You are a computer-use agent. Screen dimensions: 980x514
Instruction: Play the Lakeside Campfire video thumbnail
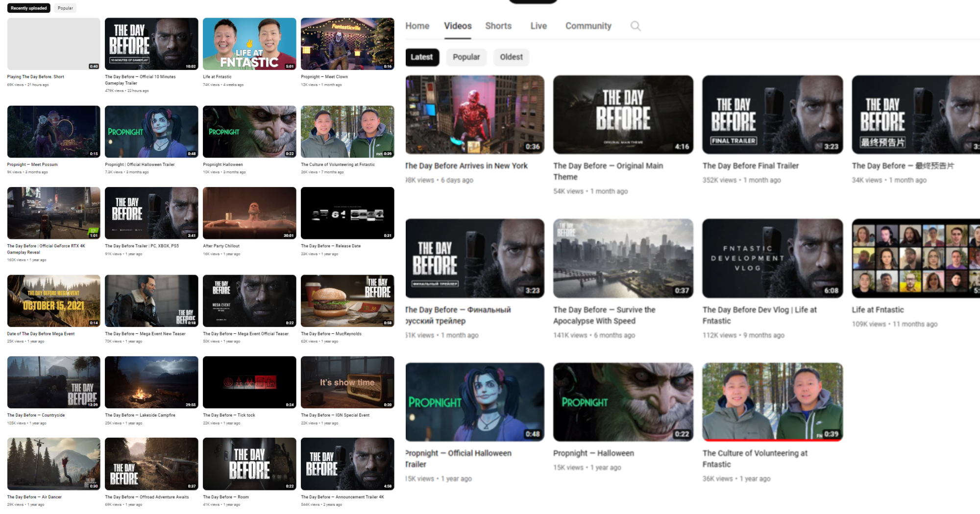click(x=151, y=382)
